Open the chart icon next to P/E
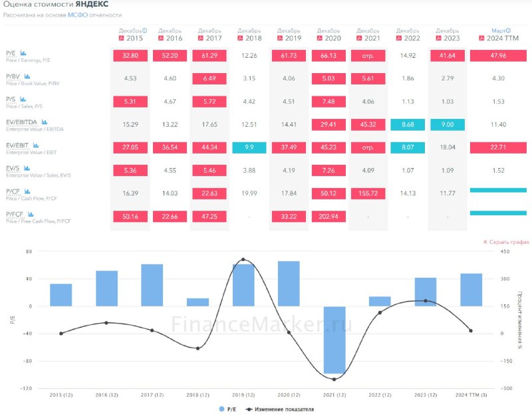The width and height of the screenshot is (532, 418). pyautogui.click(x=23, y=53)
